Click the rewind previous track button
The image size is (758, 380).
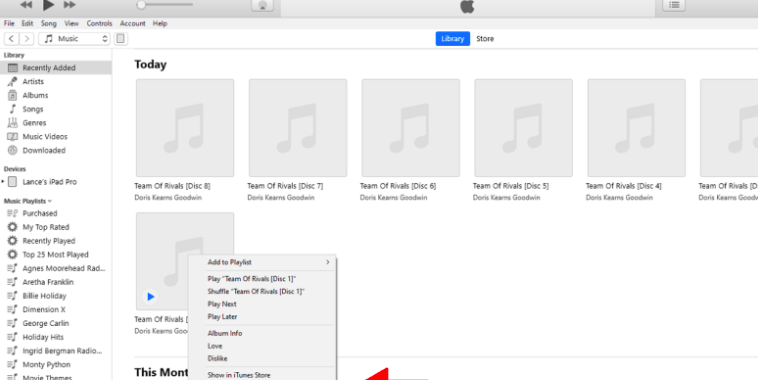[26, 5]
